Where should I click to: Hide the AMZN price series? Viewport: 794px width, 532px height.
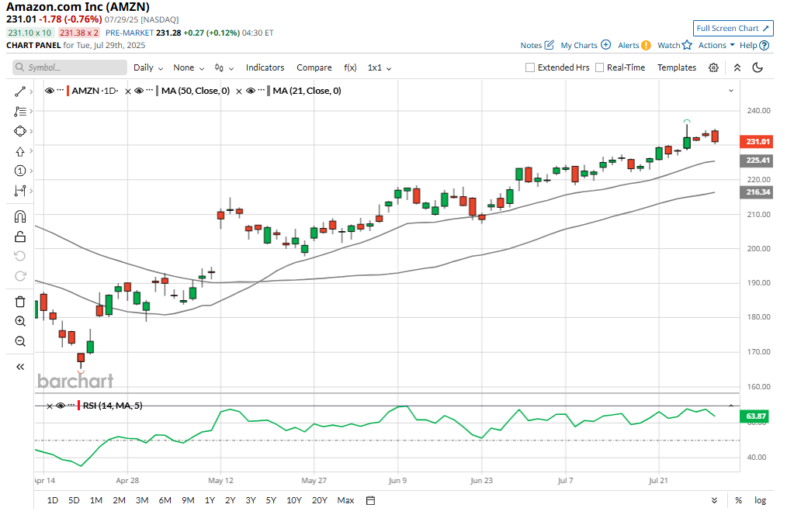point(50,91)
